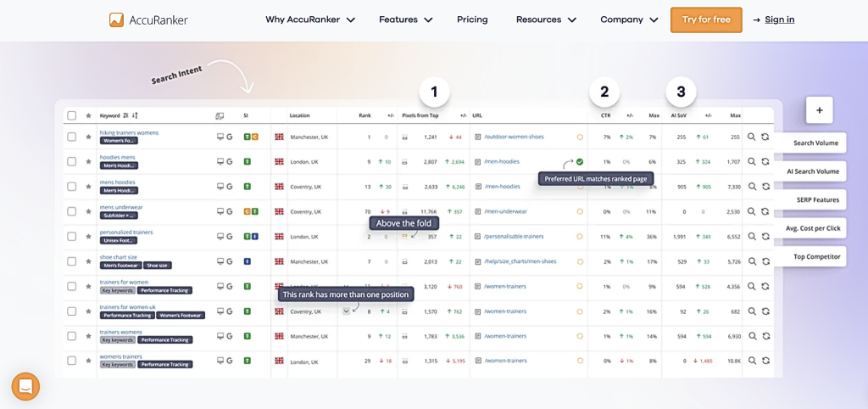Click the Location column header
The image size is (868, 409).
[299, 115]
